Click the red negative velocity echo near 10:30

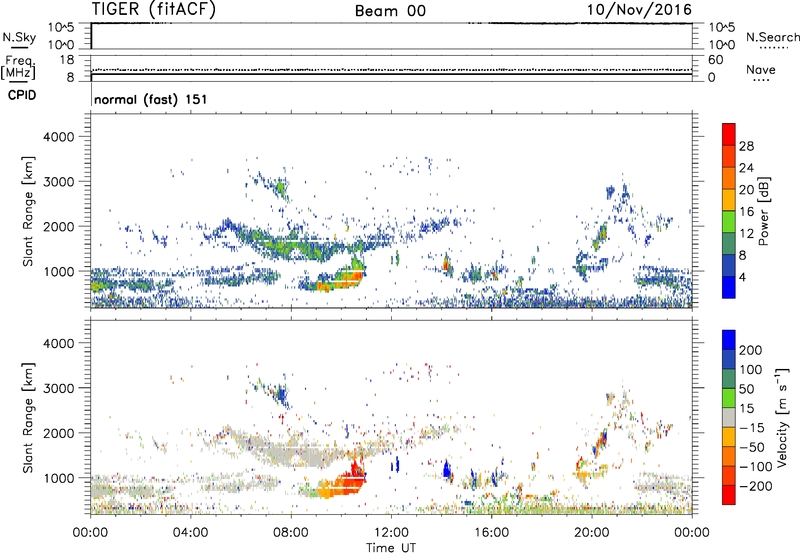coord(354,477)
